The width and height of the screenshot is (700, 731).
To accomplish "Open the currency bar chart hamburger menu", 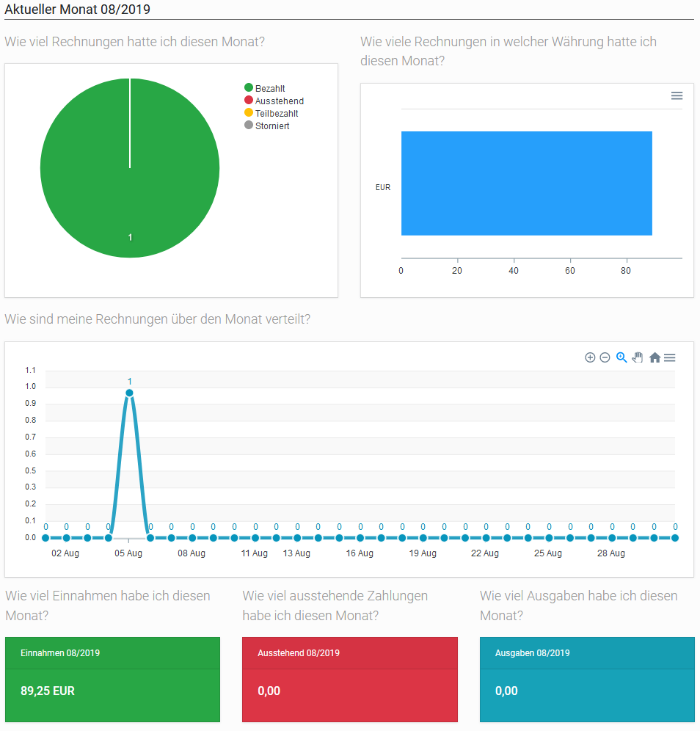I will pos(677,95).
